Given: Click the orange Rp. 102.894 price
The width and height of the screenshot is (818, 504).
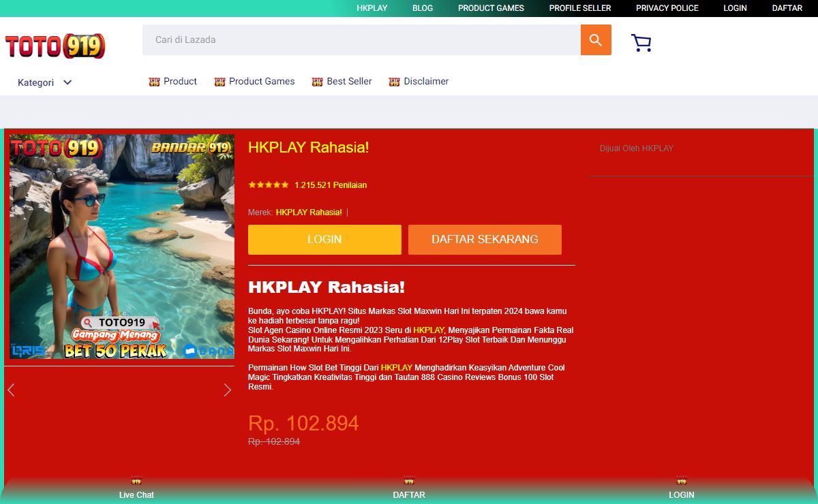Looking at the screenshot, I should [303, 424].
